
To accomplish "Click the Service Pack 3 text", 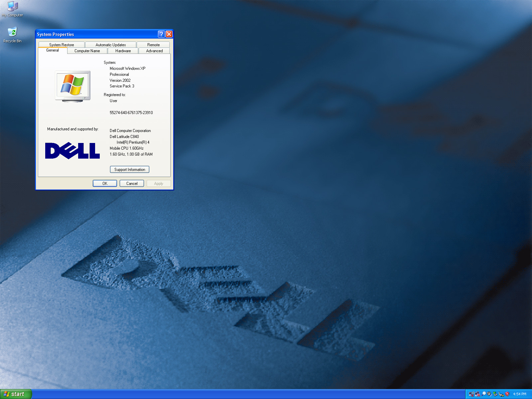I will (x=122, y=86).
